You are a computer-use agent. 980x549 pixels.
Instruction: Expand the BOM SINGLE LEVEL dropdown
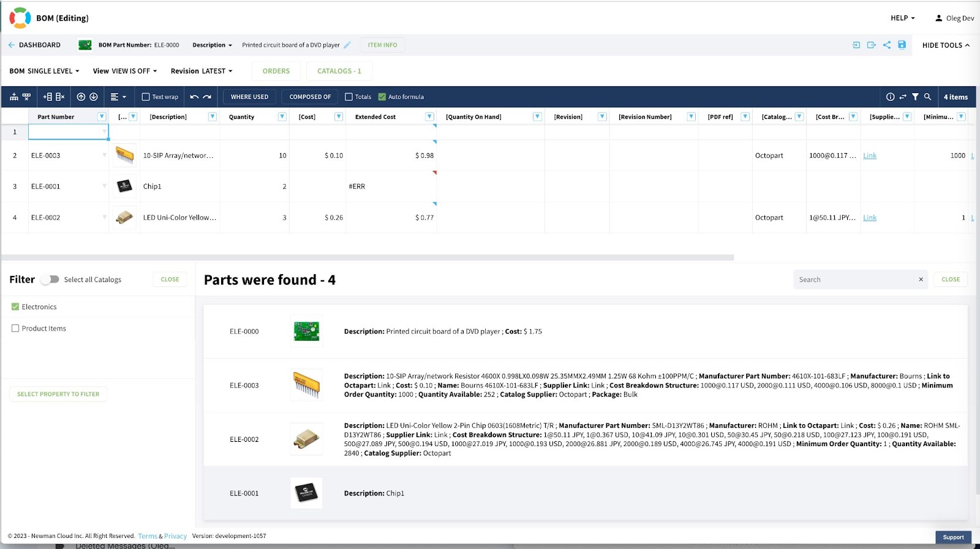[x=44, y=71]
